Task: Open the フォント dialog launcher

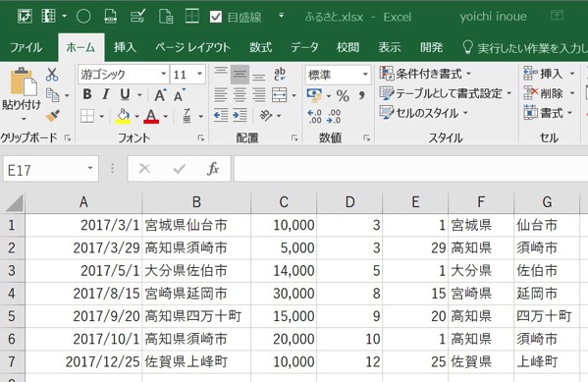Action: [x=201, y=138]
